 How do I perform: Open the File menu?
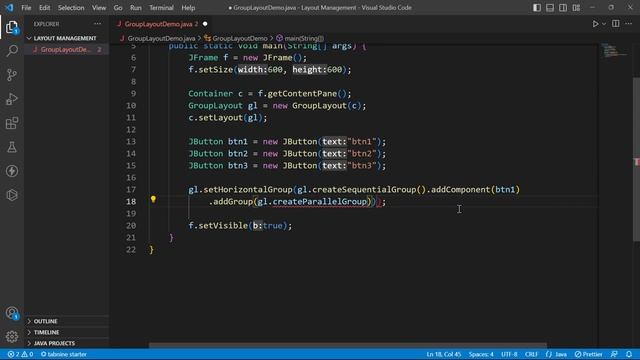coord(26,8)
